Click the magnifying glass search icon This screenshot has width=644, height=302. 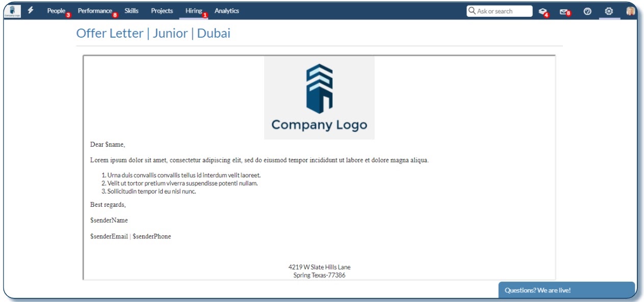click(x=472, y=10)
